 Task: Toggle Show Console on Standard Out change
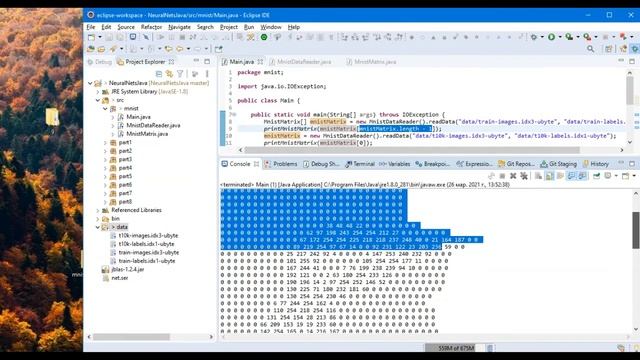(571, 176)
